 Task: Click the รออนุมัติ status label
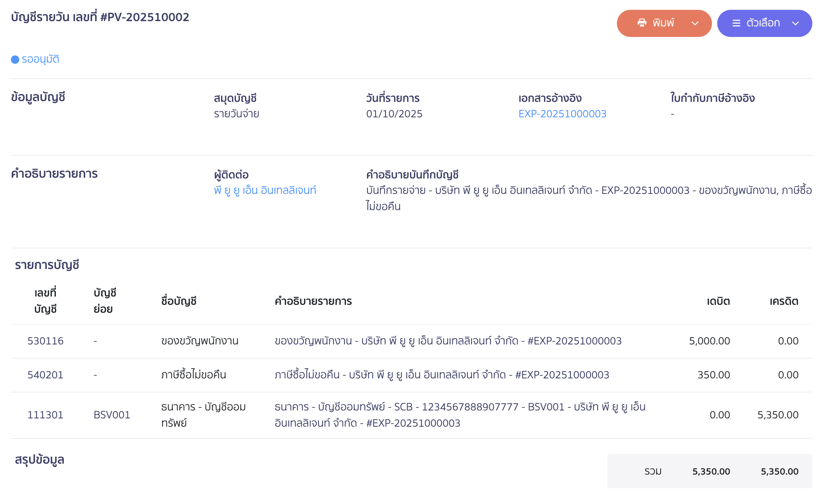coord(40,60)
